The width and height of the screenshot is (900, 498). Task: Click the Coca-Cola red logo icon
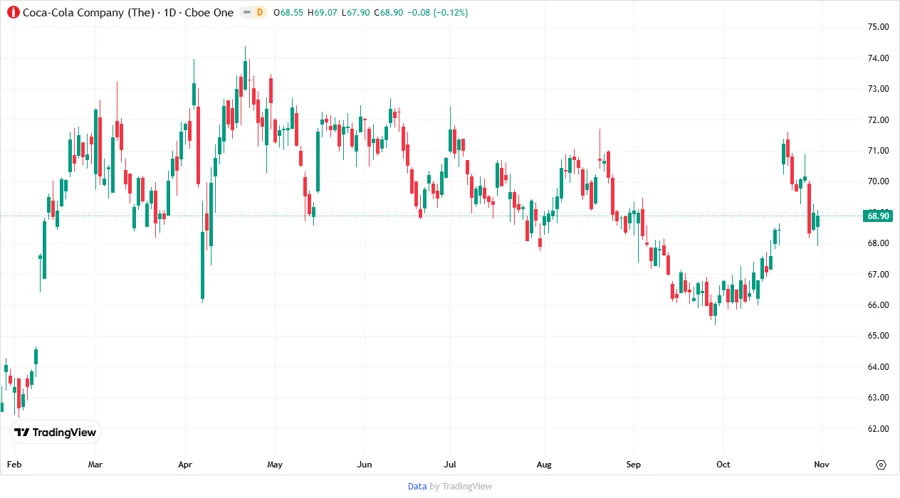point(13,12)
